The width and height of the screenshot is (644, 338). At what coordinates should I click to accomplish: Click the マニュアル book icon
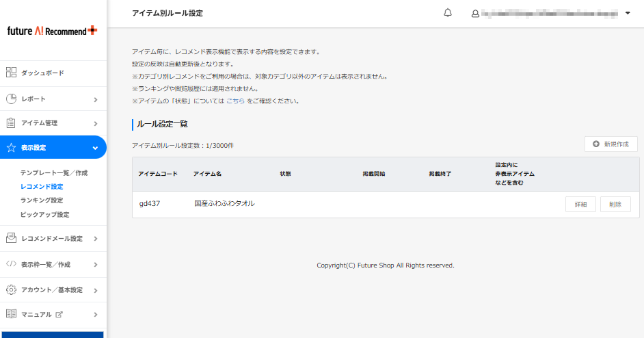click(x=11, y=314)
